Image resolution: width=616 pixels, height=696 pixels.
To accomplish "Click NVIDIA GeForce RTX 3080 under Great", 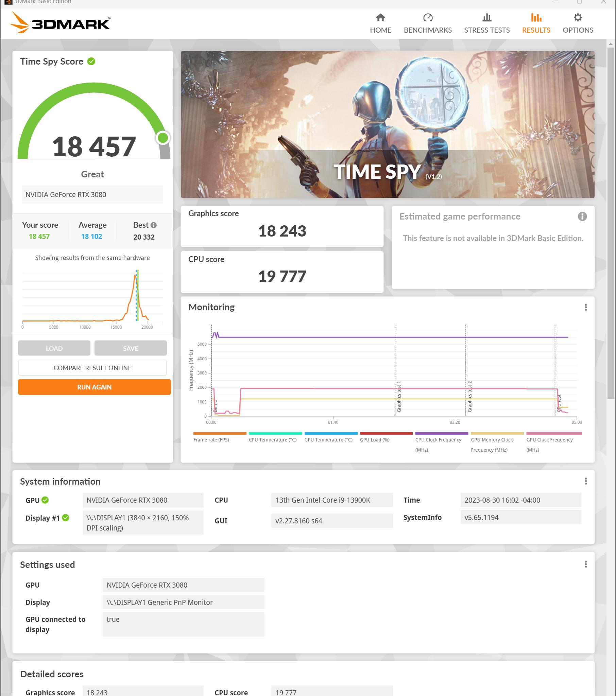I will [92, 194].
